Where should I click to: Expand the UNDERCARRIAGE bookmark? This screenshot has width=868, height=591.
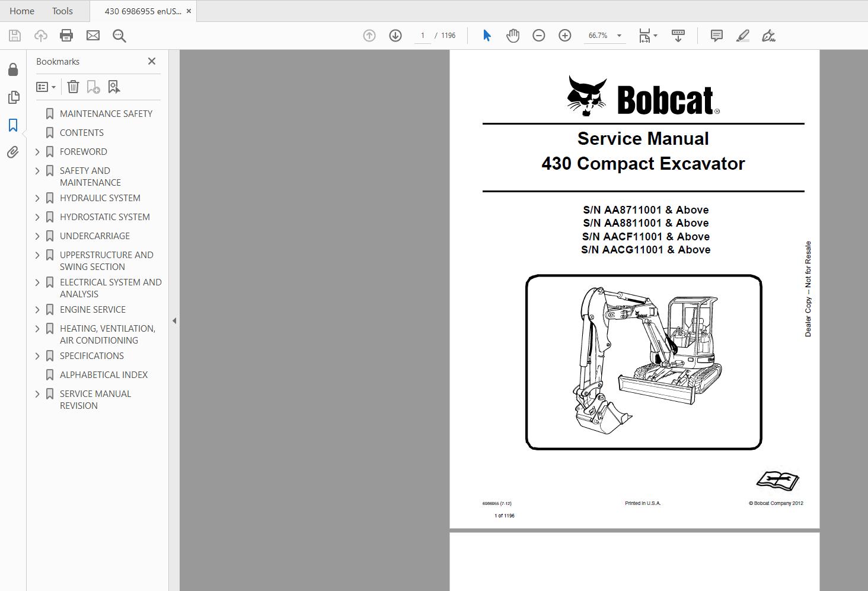tap(37, 236)
